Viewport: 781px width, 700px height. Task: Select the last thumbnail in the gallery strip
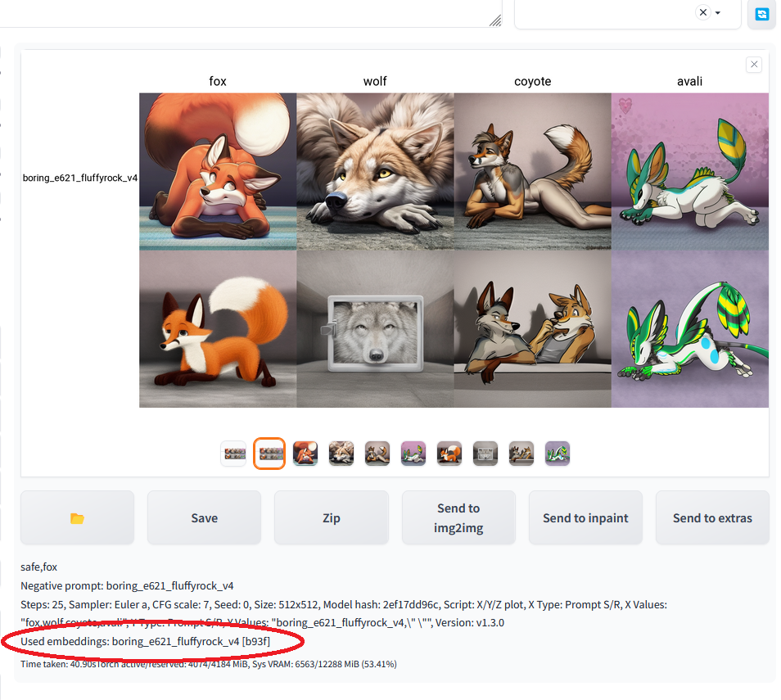[558, 453]
